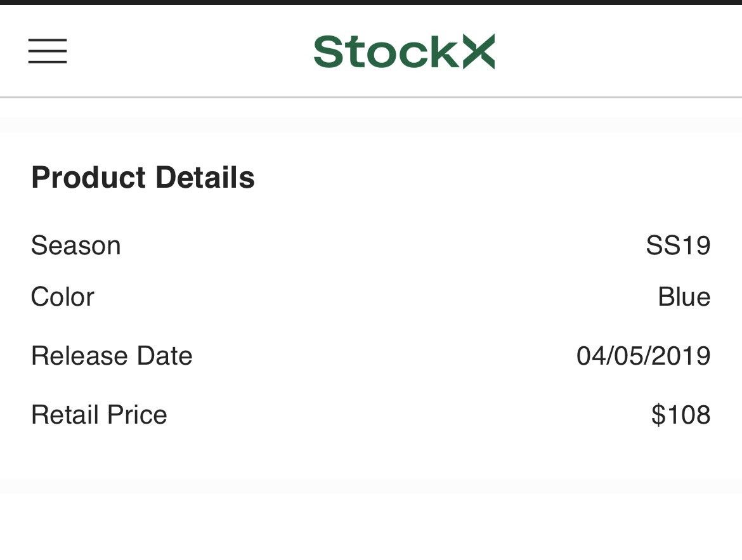The image size is (742, 560).
Task: Click the Retail Price label
Action: click(x=99, y=415)
